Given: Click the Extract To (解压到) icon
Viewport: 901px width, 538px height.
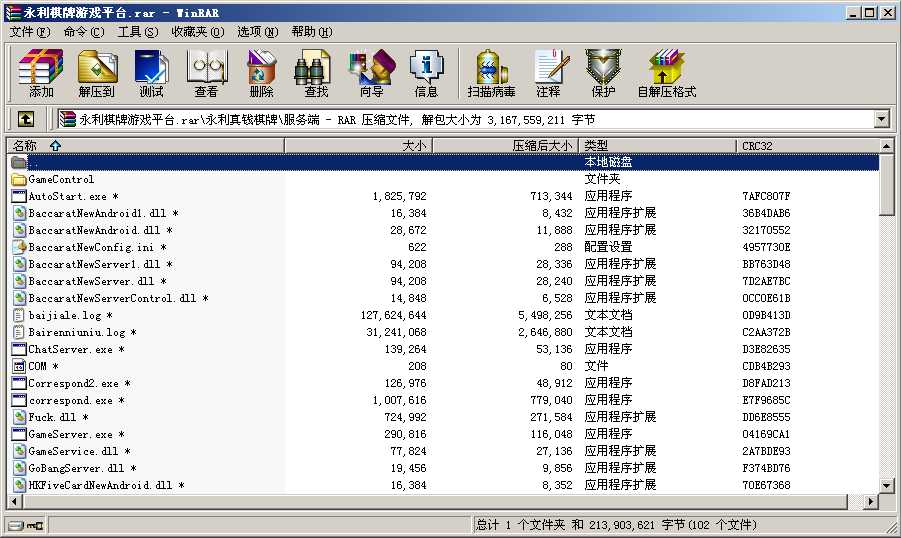Looking at the screenshot, I should tap(97, 74).
